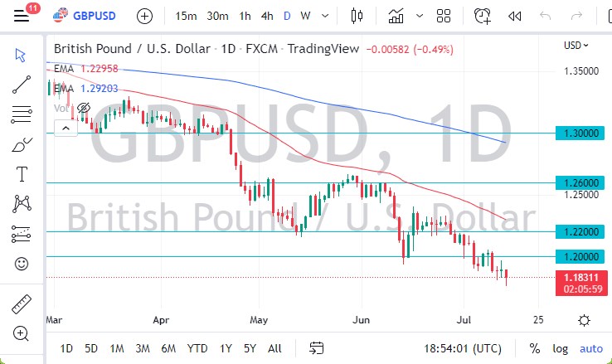This screenshot has height=364, width=612.
Task: Select the YTD date range
Action: tap(197, 348)
